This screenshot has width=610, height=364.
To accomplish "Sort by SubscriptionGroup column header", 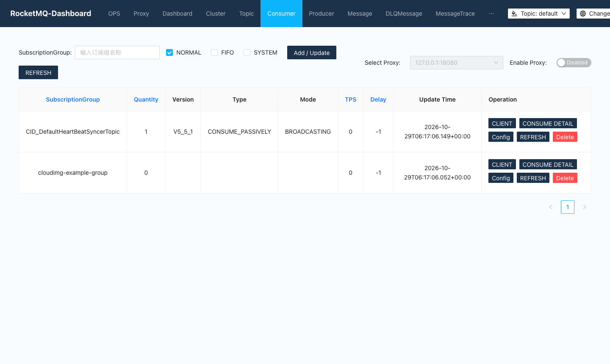I will pyautogui.click(x=73, y=99).
